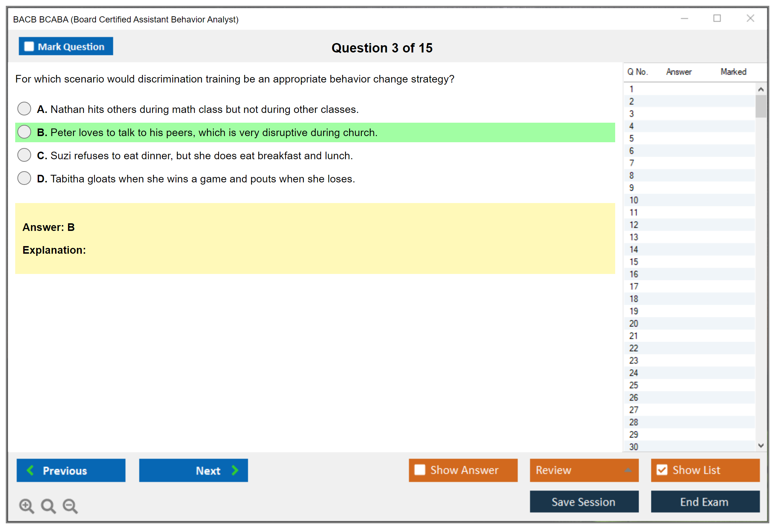Enable the Show Answer checkbox
Viewport: 778px width, 532px height.
(420, 470)
